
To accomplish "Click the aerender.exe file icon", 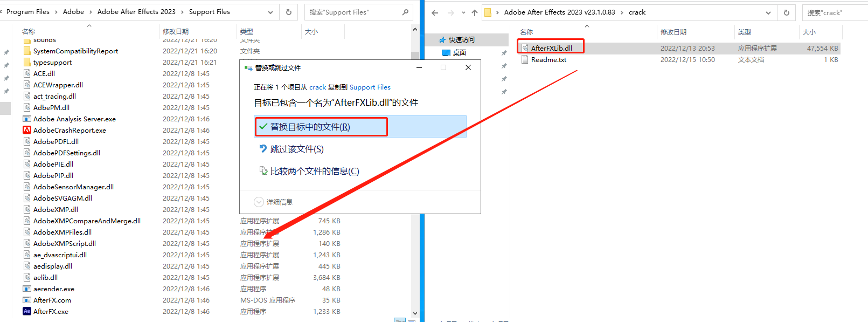I will coord(27,289).
